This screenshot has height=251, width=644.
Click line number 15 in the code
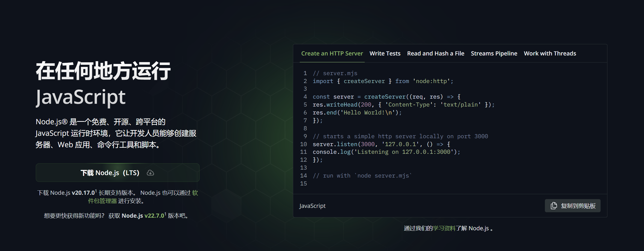tap(304, 184)
